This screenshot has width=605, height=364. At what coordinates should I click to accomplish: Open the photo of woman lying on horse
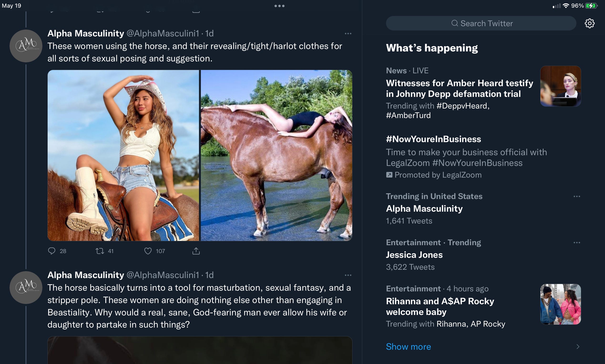click(277, 155)
